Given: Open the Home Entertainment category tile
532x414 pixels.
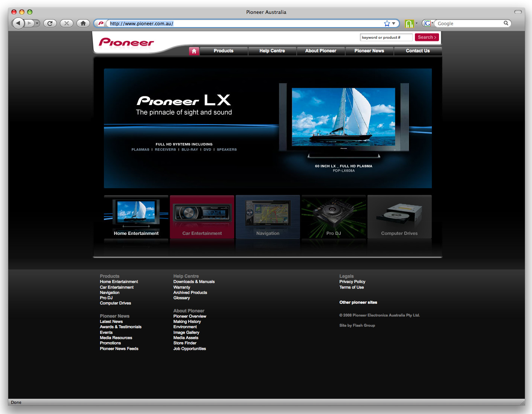Looking at the screenshot, I should [x=136, y=217].
